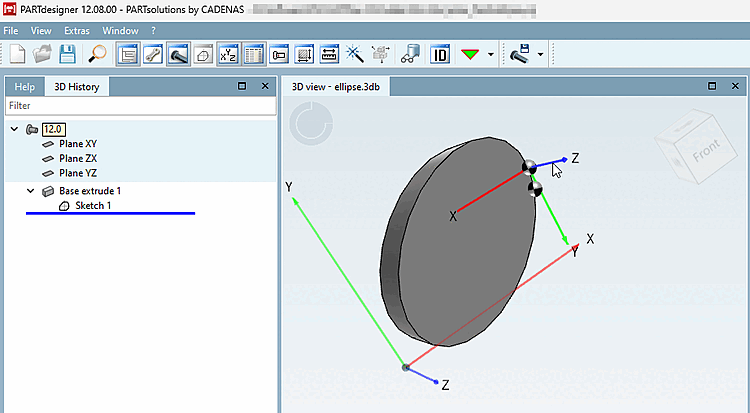750x413 pixels.
Task: Select Plane ZX in history tree
Action: (x=78, y=158)
